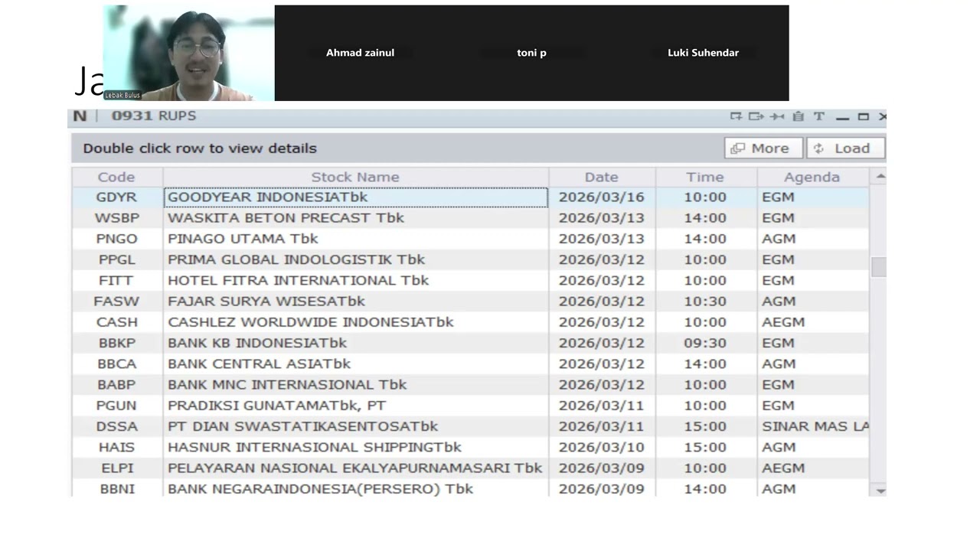
Task: Sort by the Code column header
Action: [116, 177]
